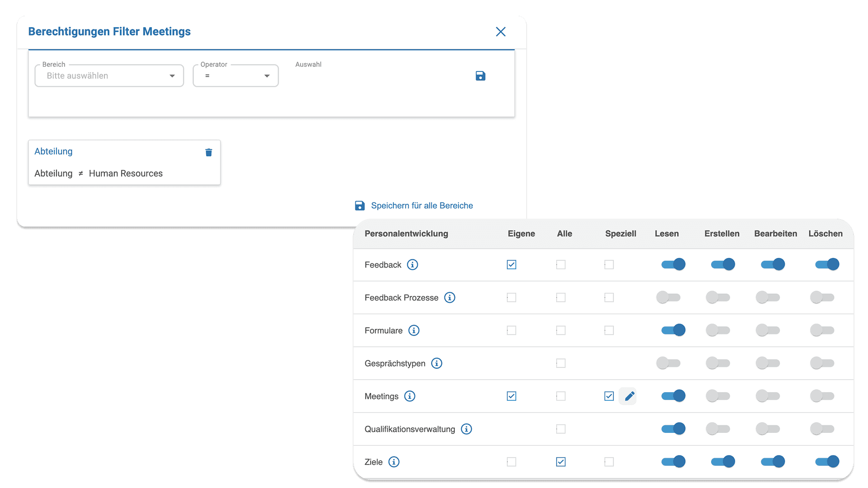Image resolution: width=868 pixels, height=488 pixels.
Task: Open info icon next to Feedback
Action: [412, 265]
